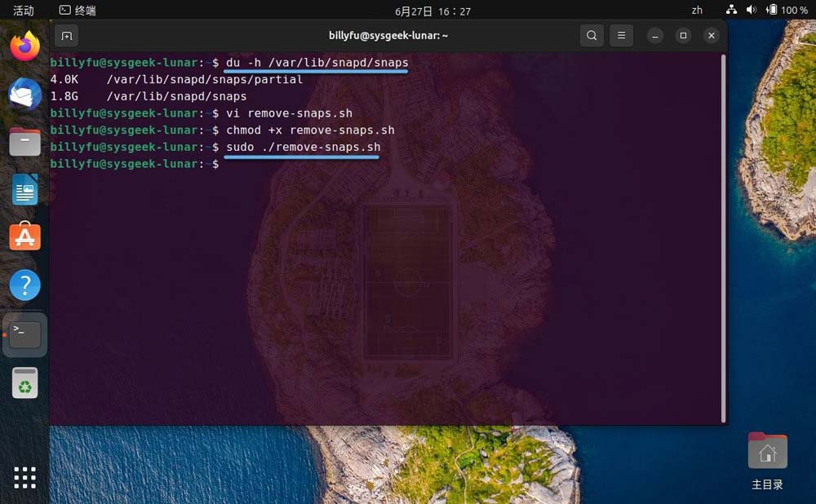The height and width of the screenshot is (504, 816).
Task: Switch the zh input method indicator
Action: coord(697,11)
